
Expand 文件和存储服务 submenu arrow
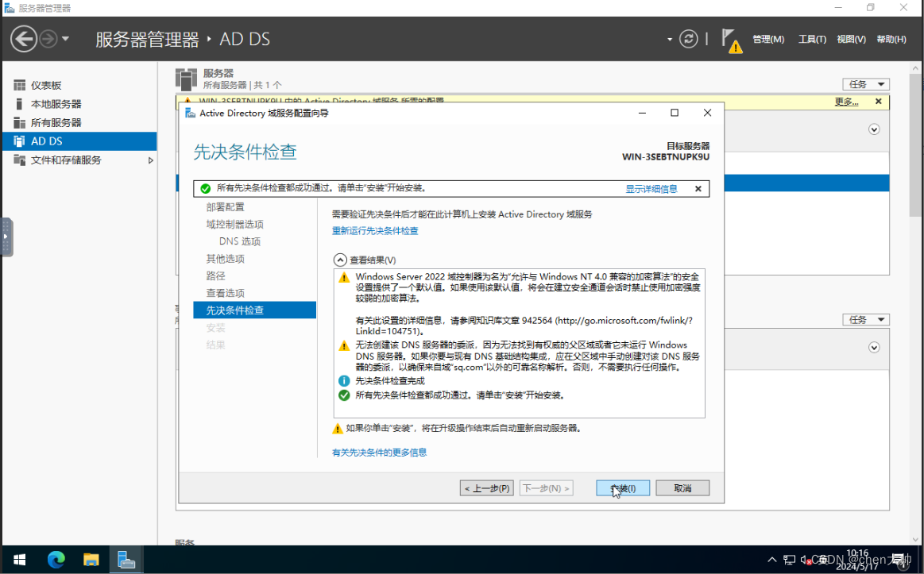(x=150, y=160)
